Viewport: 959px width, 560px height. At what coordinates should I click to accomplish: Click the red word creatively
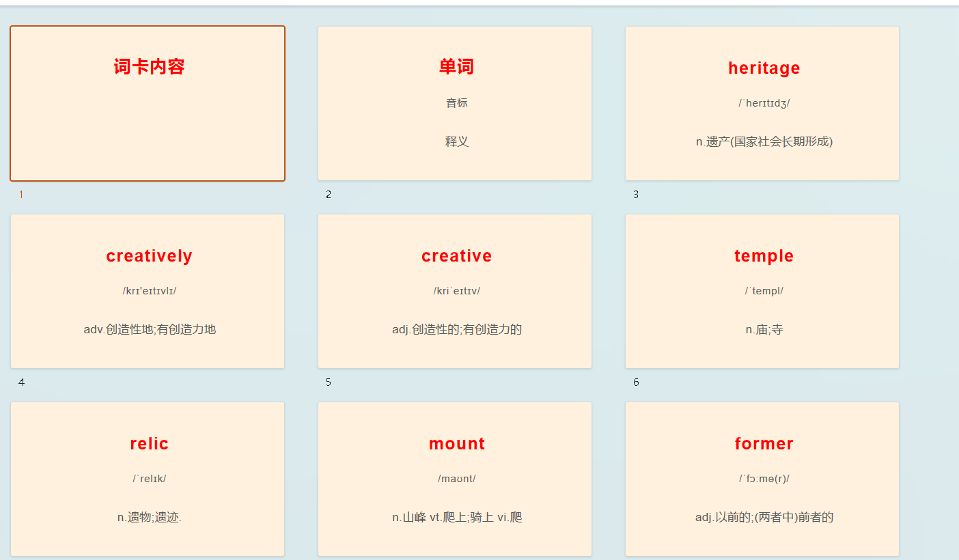click(149, 256)
